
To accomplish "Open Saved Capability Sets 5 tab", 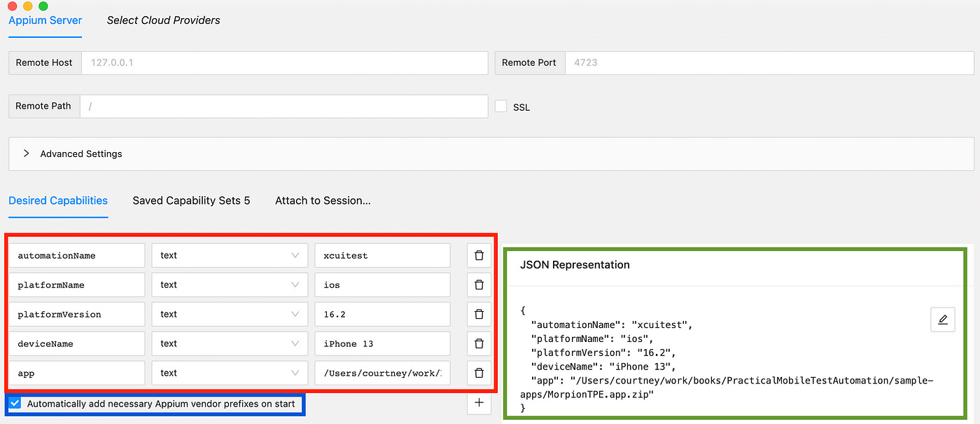I will (x=191, y=200).
